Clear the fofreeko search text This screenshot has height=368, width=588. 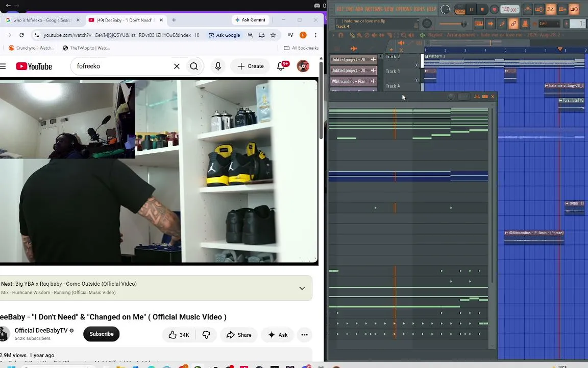click(x=177, y=66)
